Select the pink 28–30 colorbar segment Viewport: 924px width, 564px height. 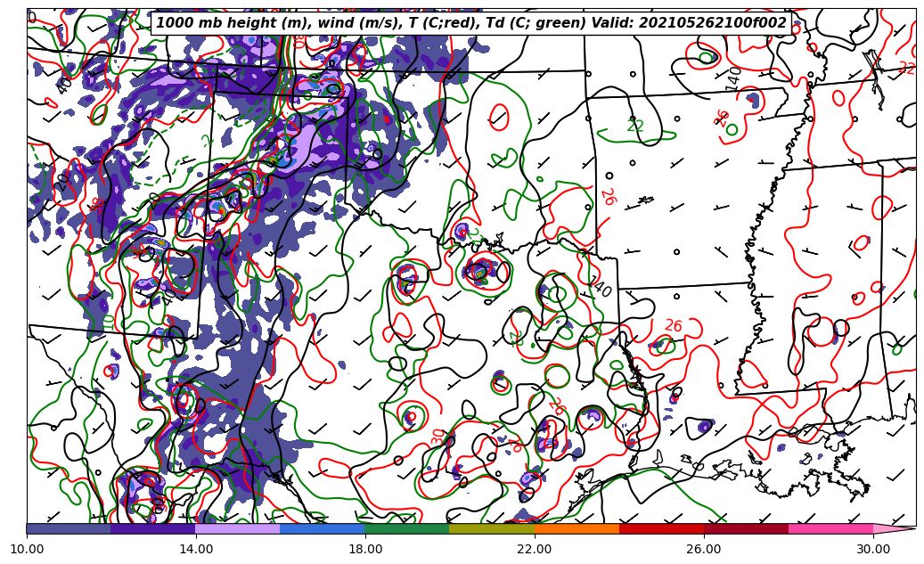point(831,528)
